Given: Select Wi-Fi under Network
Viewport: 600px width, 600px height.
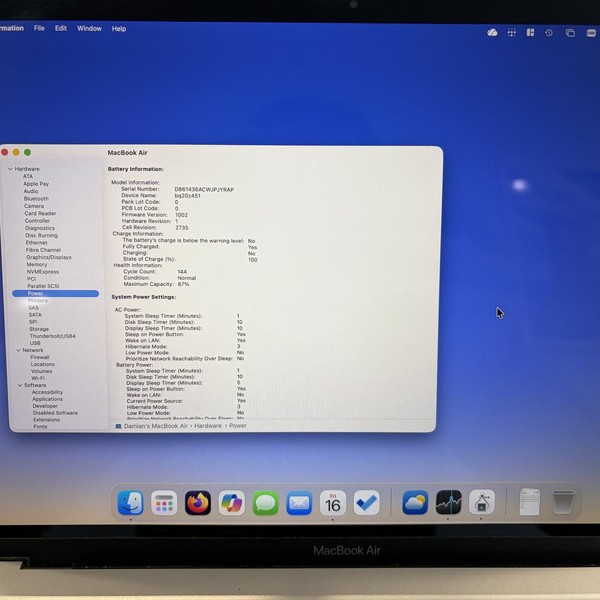Looking at the screenshot, I should [38, 378].
